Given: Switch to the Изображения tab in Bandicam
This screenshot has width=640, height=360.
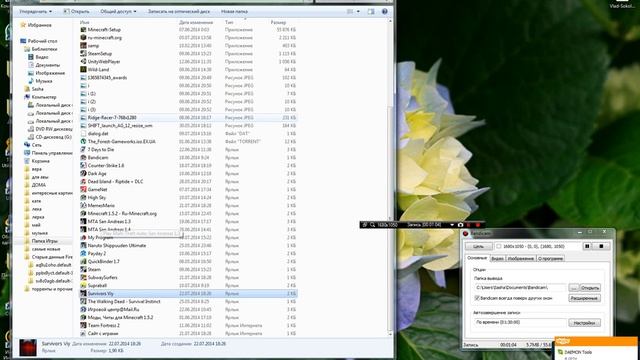Looking at the screenshot, I should click(521, 258).
